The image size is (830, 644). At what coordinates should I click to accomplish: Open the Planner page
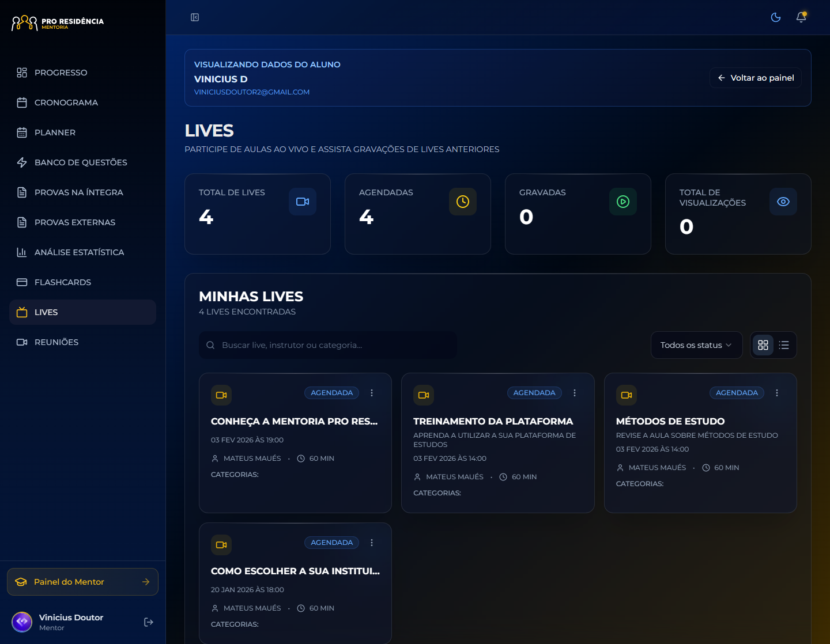click(82, 132)
